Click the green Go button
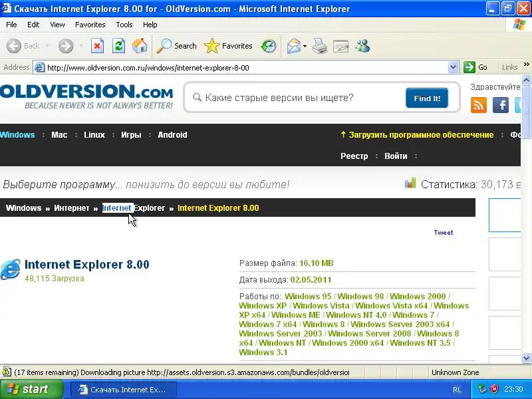Screen dimensions: 532x399 475,67
